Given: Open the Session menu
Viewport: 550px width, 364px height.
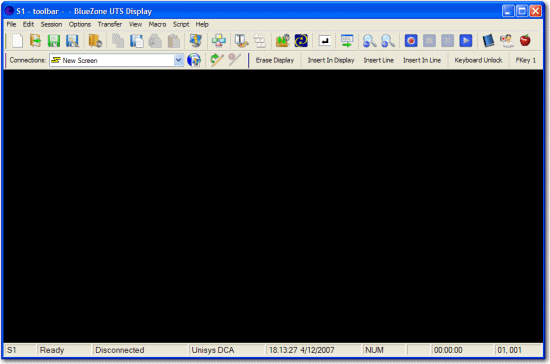Looking at the screenshot, I should 51,24.
